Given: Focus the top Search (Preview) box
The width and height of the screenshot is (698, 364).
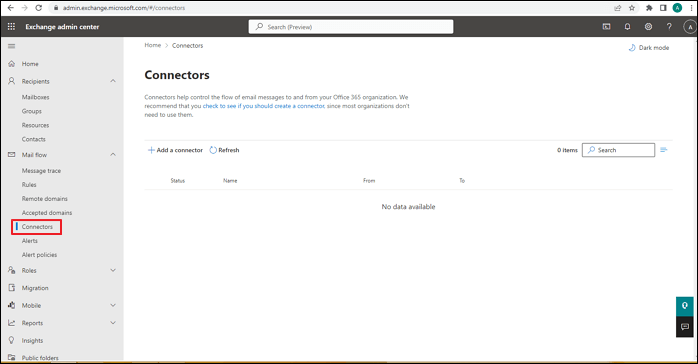Looking at the screenshot, I should (x=351, y=27).
